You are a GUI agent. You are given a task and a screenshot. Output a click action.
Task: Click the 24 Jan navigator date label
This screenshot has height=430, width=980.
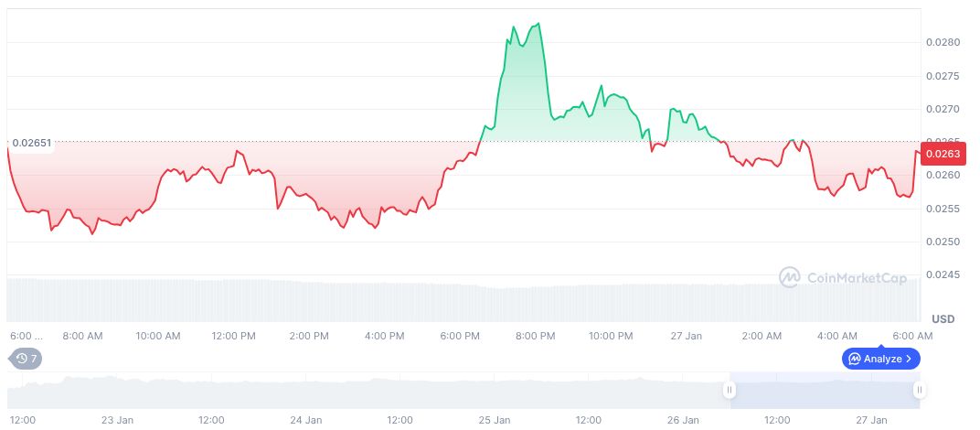click(x=306, y=420)
